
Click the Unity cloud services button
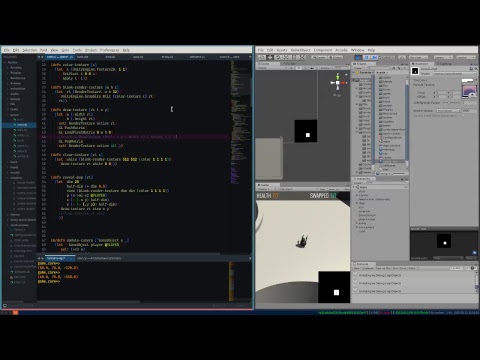pos(402,57)
